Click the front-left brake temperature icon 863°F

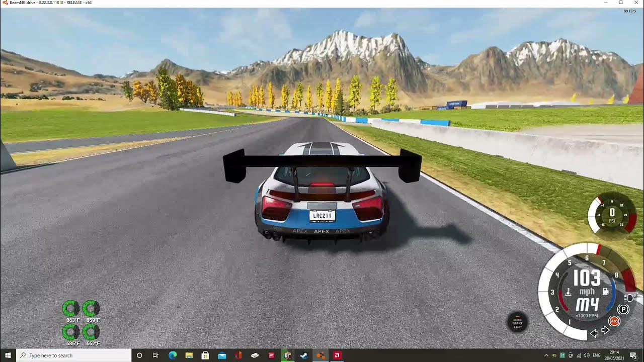[x=71, y=308]
